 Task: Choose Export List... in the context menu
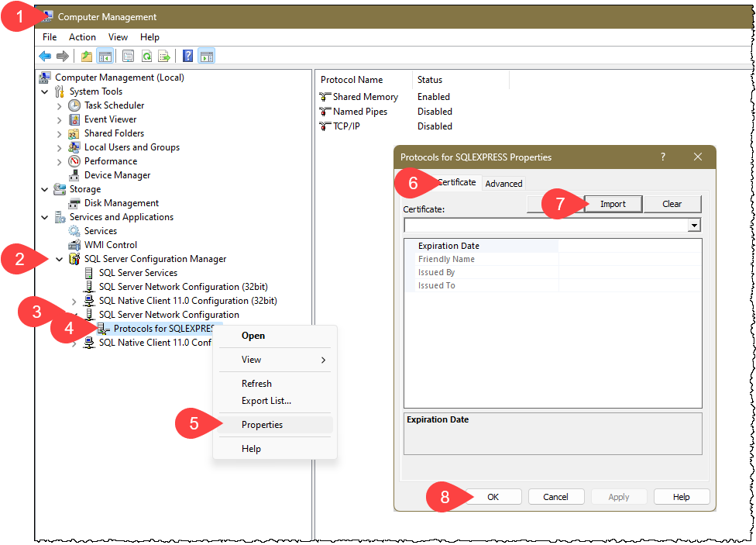click(275, 401)
